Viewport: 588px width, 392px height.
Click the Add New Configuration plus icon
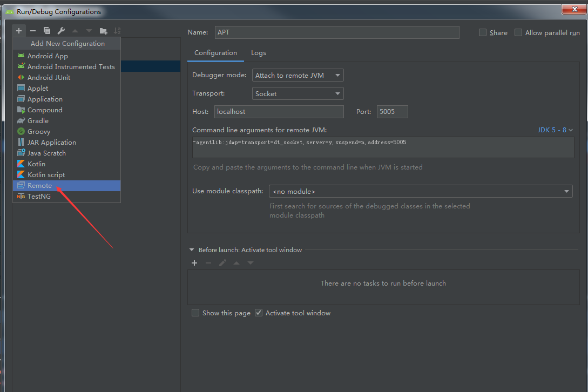coord(19,31)
